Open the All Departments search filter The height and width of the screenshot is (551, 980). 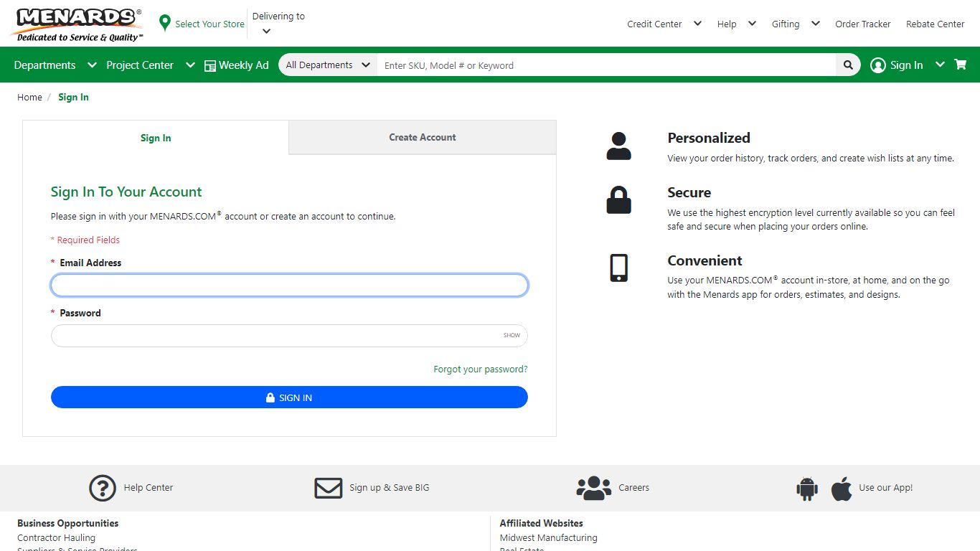coord(328,65)
